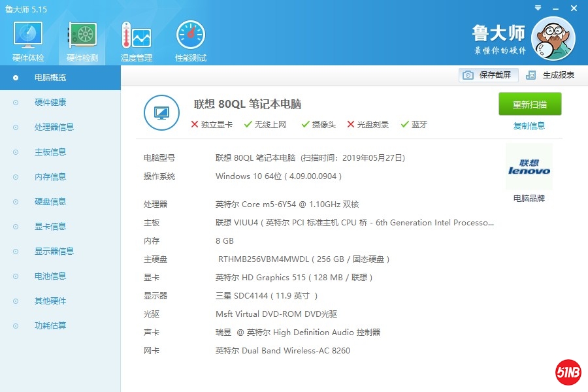Viewport: 588px width, 392px height.
Task: Click the Lenovo brand logo
Action: pyautogui.click(x=529, y=168)
